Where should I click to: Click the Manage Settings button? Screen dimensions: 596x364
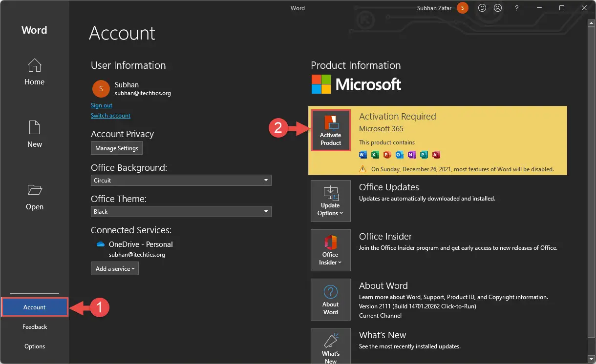[x=117, y=148]
